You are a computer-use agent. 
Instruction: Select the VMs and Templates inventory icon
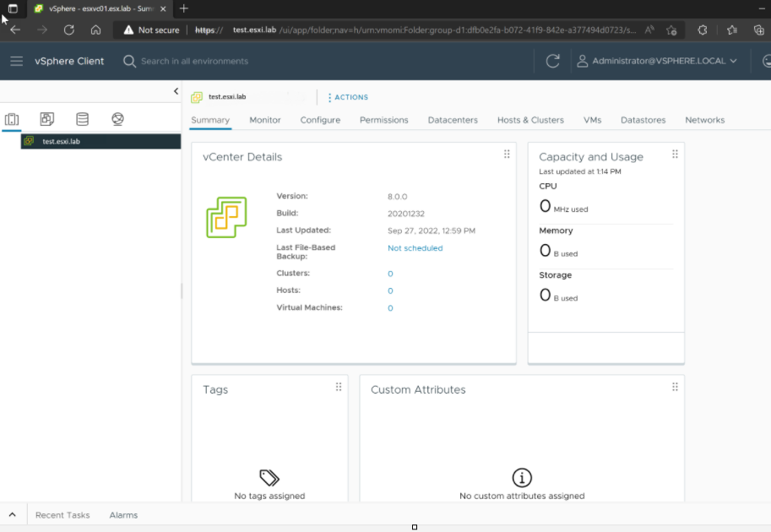(47, 119)
